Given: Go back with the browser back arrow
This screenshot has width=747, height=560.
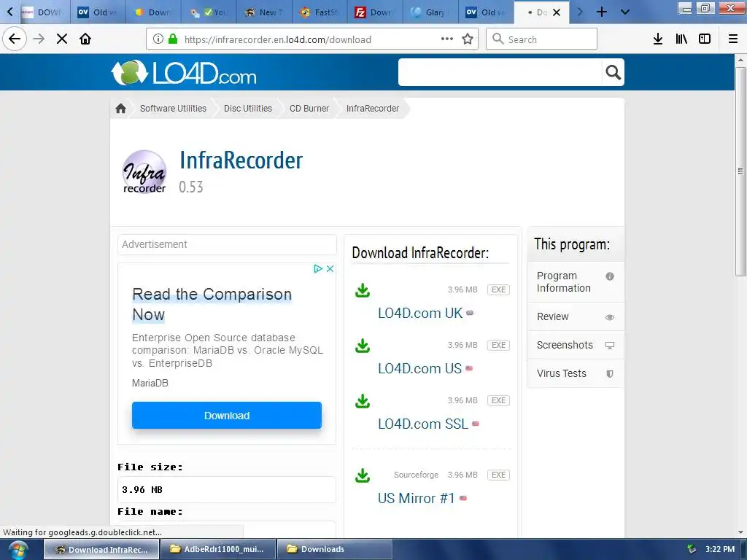Looking at the screenshot, I should click(x=15, y=39).
